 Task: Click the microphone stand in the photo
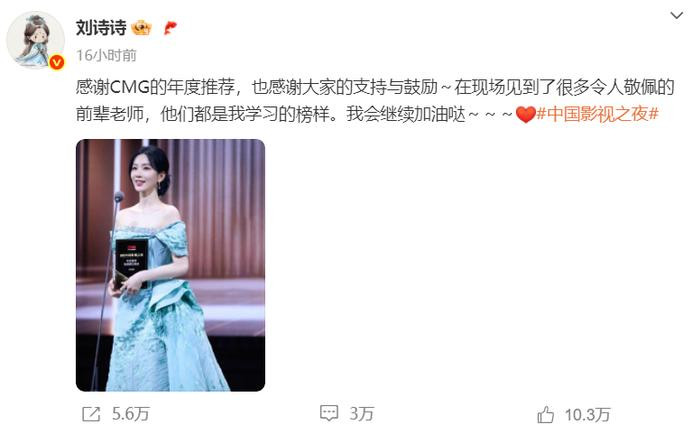pos(107,290)
